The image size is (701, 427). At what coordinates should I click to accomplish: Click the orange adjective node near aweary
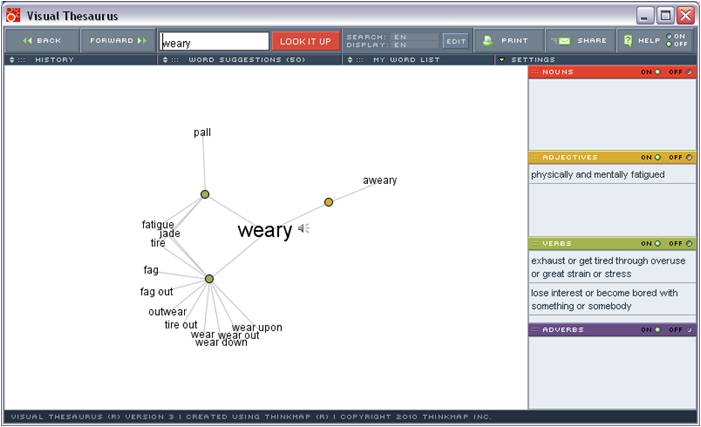tap(328, 202)
